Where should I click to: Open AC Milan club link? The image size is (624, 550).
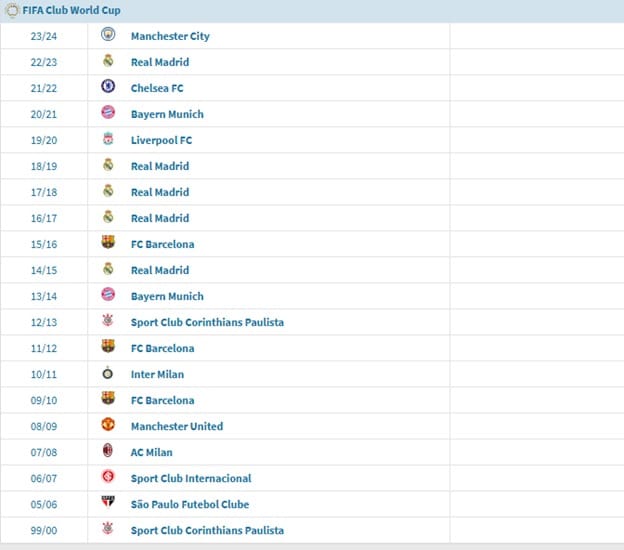(x=151, y=452)
